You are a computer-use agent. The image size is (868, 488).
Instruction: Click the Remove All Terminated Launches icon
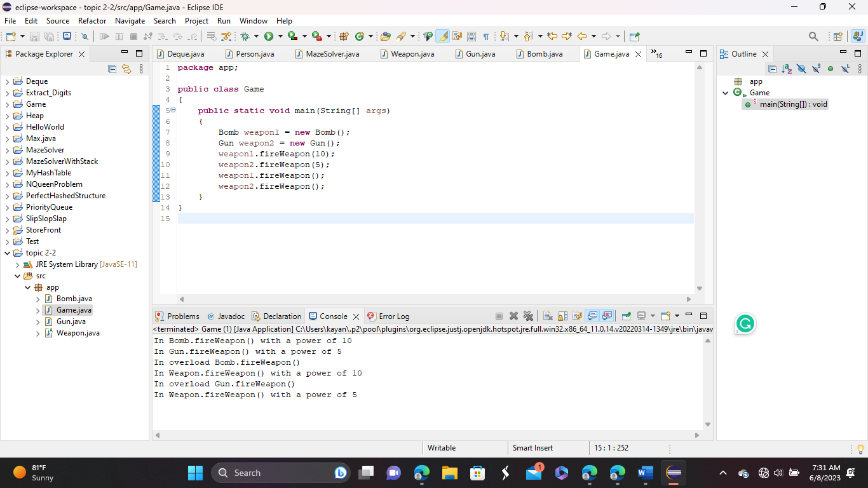[528, 316]
